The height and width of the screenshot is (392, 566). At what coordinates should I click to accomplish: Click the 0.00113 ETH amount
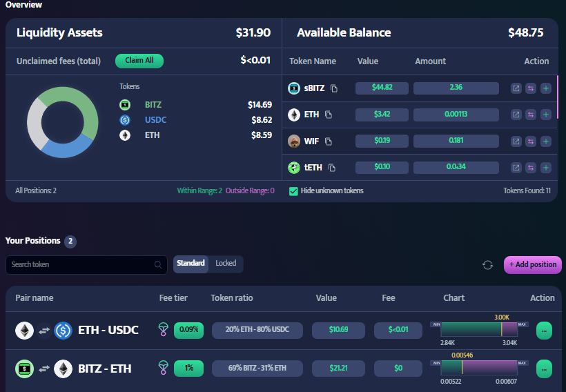coord(456,115)
